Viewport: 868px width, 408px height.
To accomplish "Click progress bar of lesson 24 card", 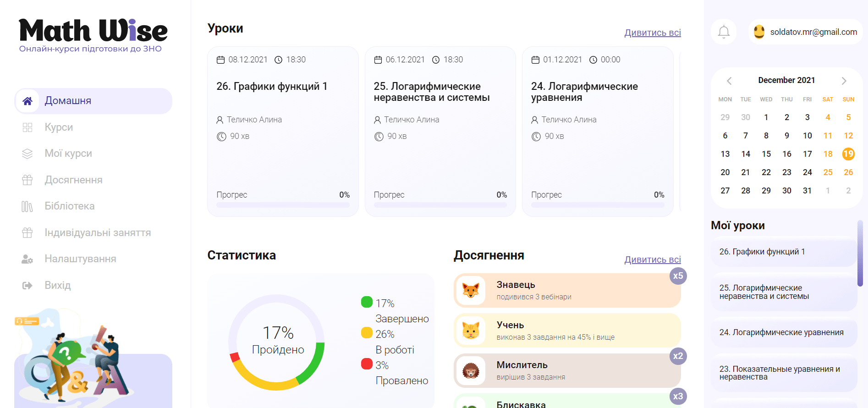I will (598, 205).
